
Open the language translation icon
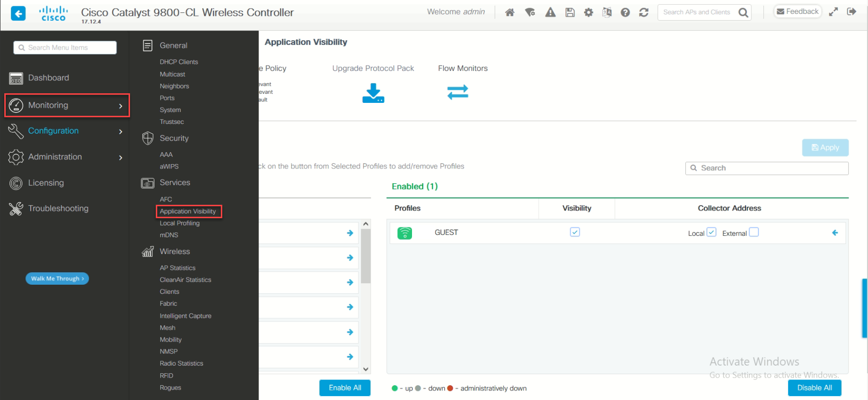607,12
